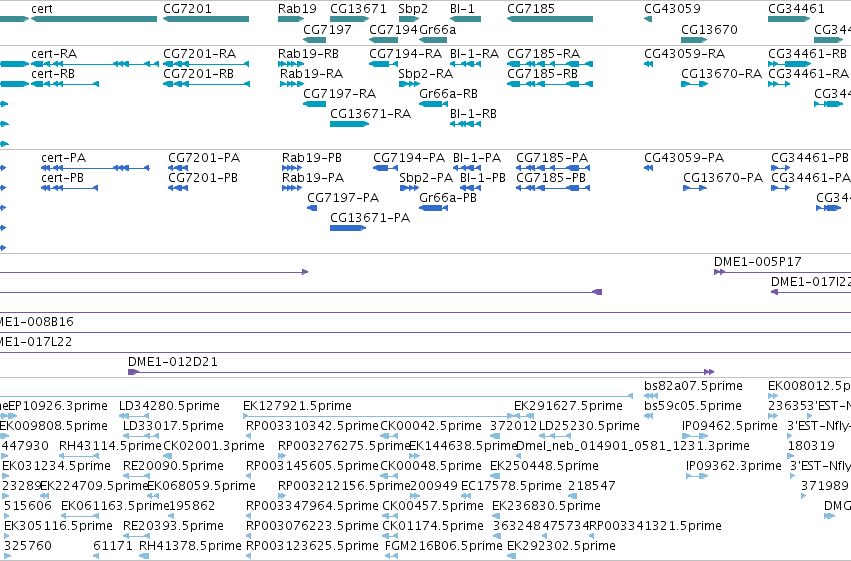The width and height of the screenshot is (851, 561).
Task: Select the CG7185 gene bar
Action: coord(550,19)
